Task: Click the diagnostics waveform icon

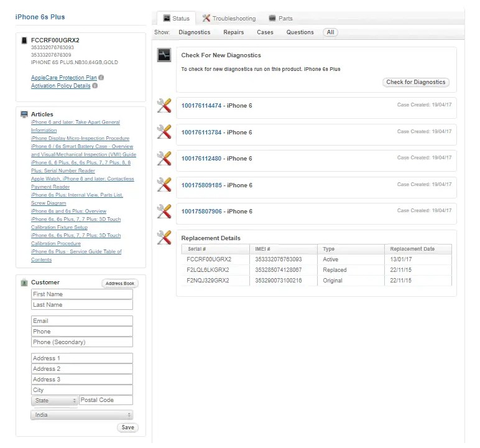Action: pos(164,55)
